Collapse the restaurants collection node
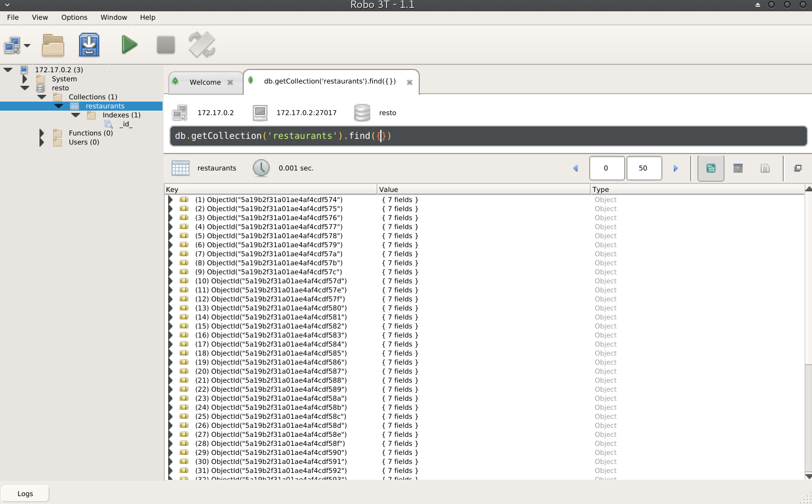812x504 pixels. 59,106
